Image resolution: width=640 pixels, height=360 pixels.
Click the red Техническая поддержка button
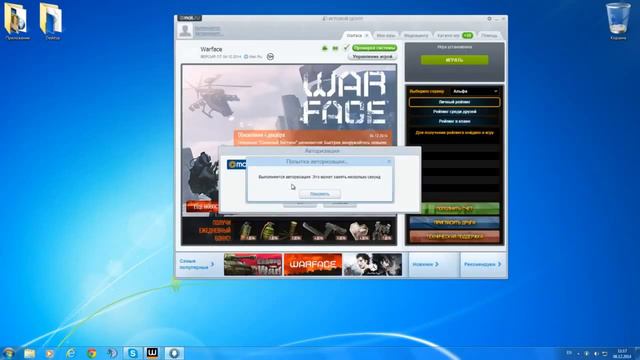click(454, 236)
